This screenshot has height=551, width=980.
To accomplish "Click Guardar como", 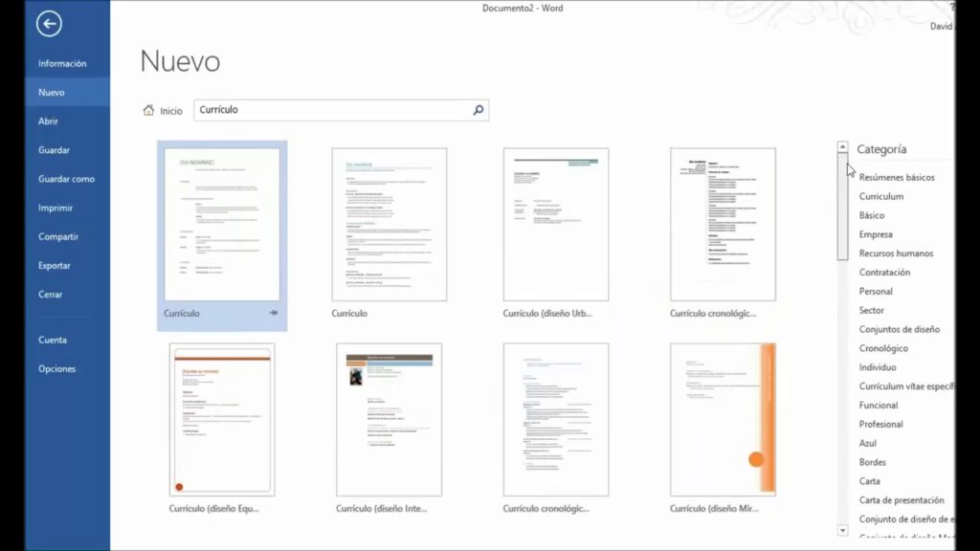I will coord(66,178).
